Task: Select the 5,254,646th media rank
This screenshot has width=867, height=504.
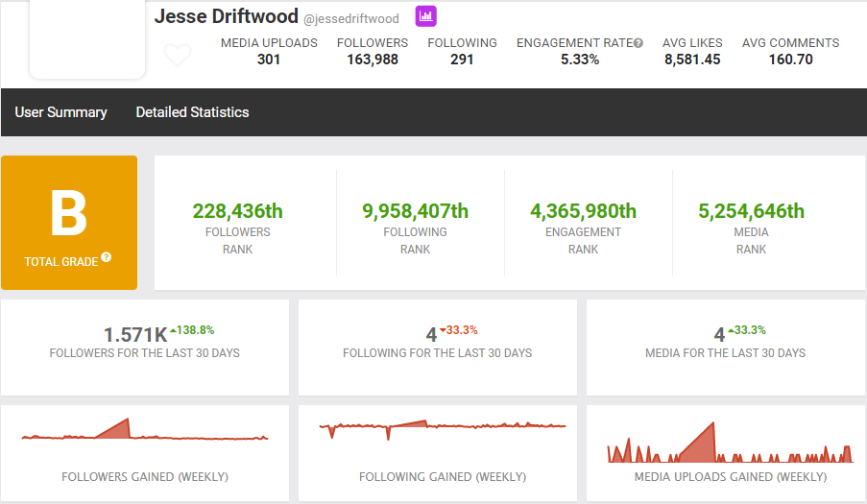Action: [x=751, y=211]
